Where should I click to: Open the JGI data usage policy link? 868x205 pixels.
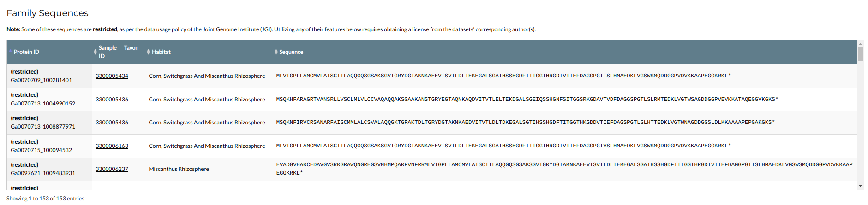click(x=208, y=29)
